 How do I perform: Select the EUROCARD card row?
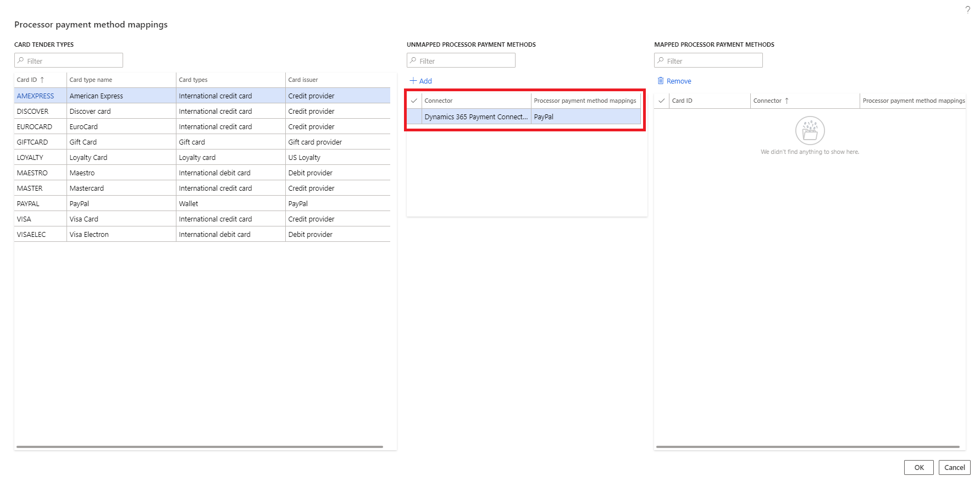[x=202, y=126]
